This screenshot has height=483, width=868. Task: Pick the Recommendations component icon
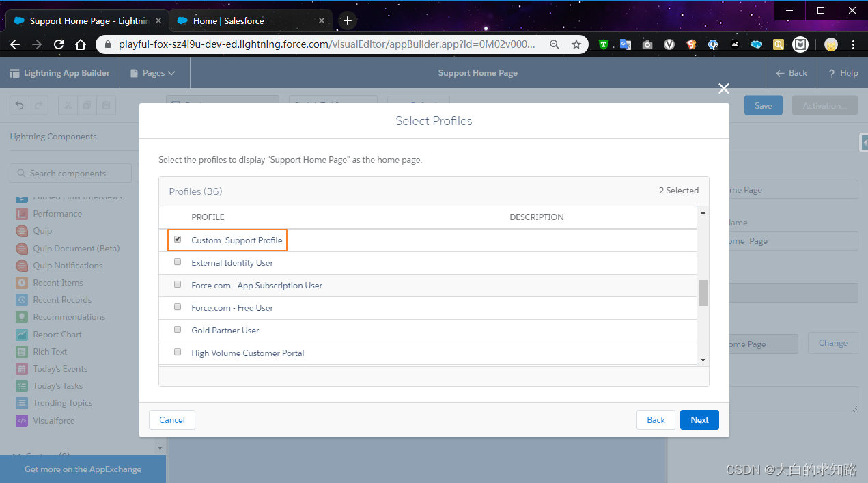click(x=22, y=317)
